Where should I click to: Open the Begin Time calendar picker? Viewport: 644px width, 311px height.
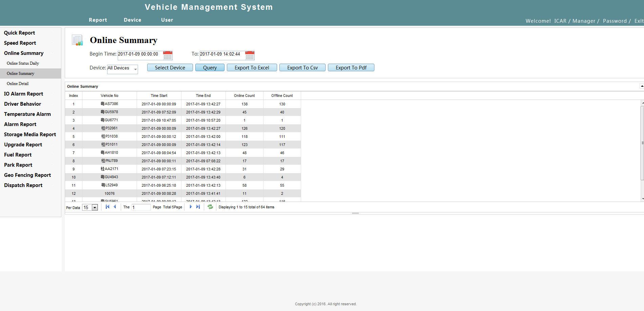tap(168, 55)
